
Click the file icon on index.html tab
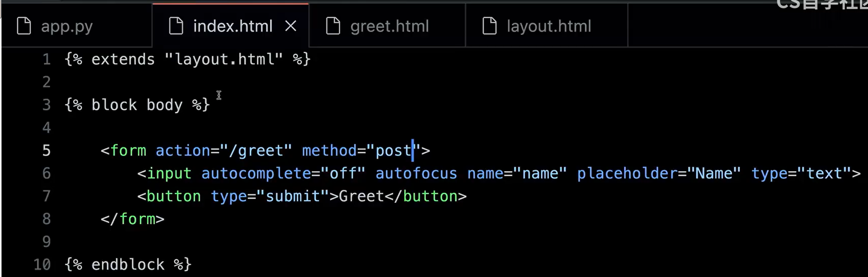point(176,26)
